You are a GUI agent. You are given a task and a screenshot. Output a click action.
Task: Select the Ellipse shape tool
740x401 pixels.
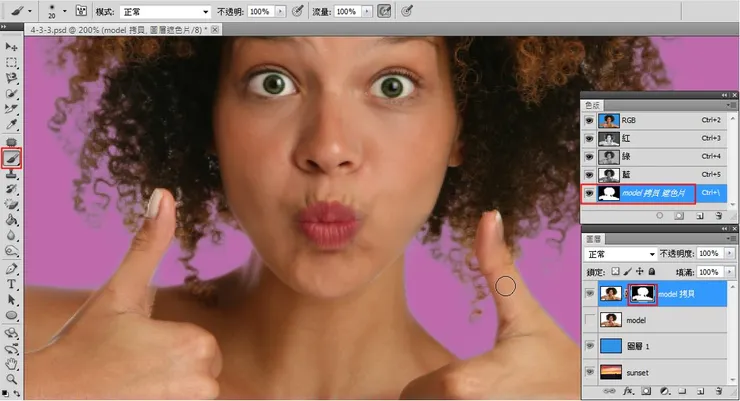(x=11, y=315)
